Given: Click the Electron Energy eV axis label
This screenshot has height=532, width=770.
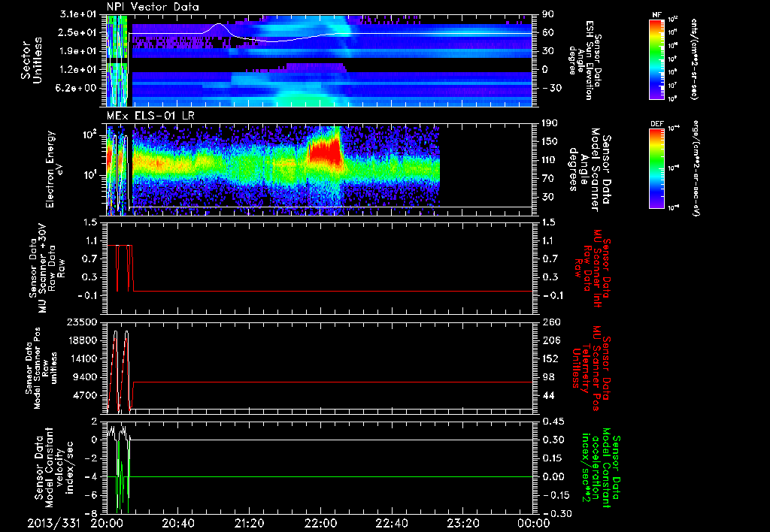Looking at the screenshot, I should [x=56, y=169].
